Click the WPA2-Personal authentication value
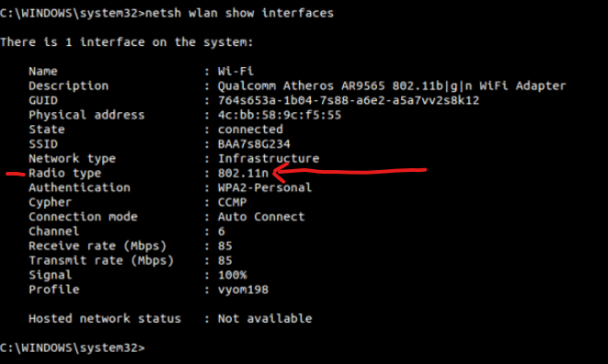Viewport: 608px width, 364px height. click(265, 188)
